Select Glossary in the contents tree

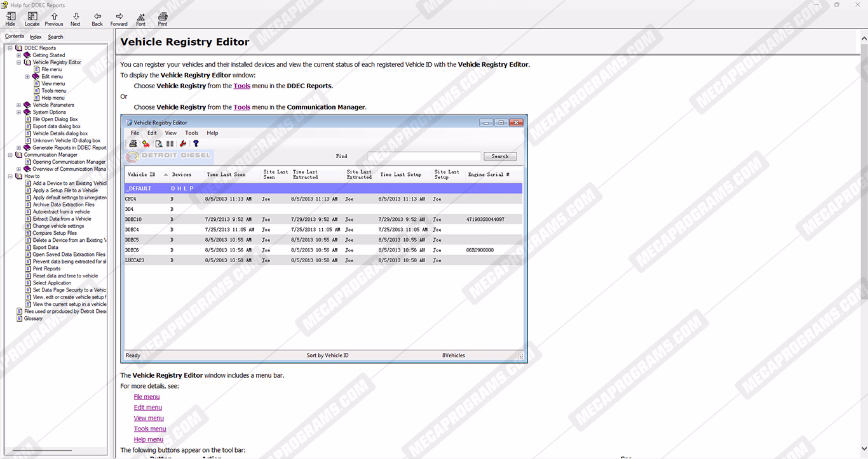(33, 319)
